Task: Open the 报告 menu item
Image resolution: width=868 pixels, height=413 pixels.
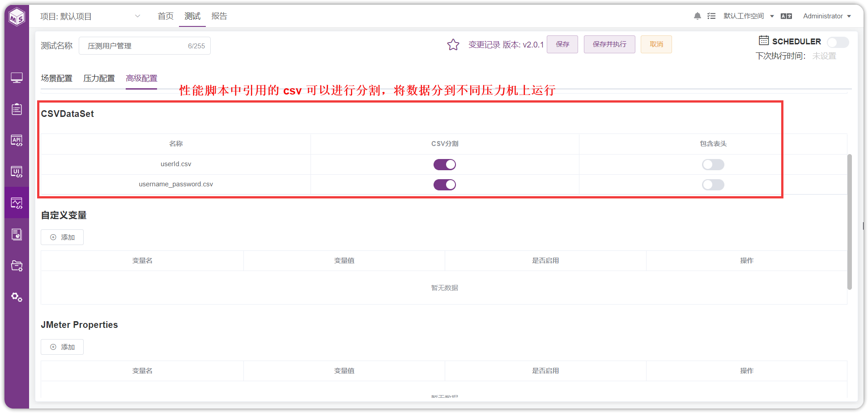Action: 219,16
